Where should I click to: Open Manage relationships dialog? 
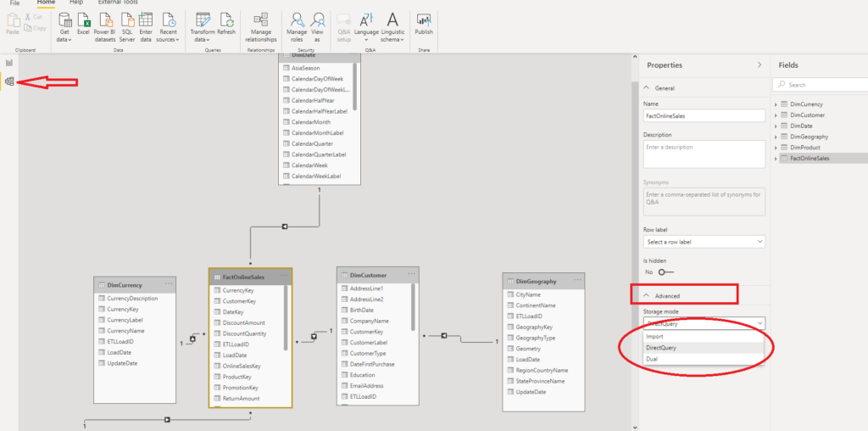coord(261,28)
